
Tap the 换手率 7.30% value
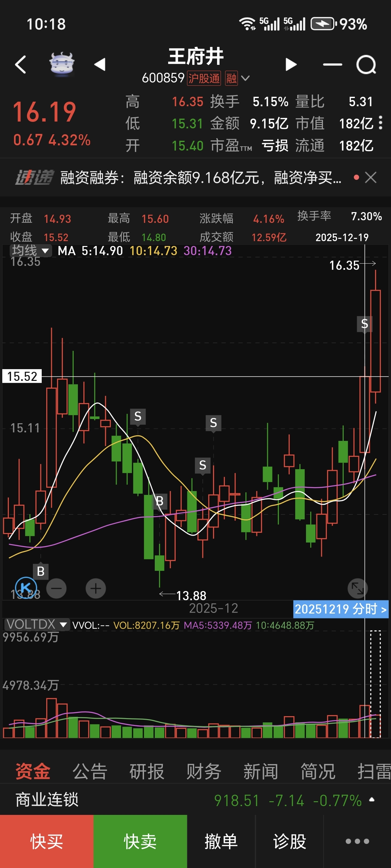tap(366, 216)
